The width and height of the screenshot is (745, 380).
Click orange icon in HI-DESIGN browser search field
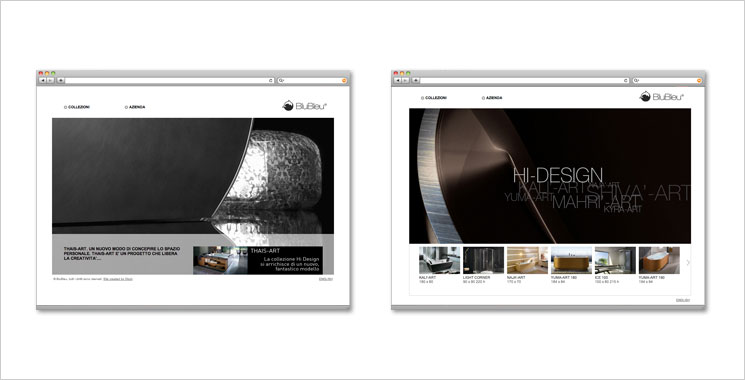699,80
